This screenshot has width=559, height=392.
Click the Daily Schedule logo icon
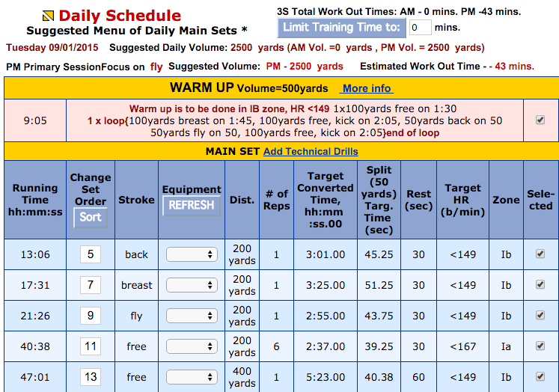click(x=48, y=15)
